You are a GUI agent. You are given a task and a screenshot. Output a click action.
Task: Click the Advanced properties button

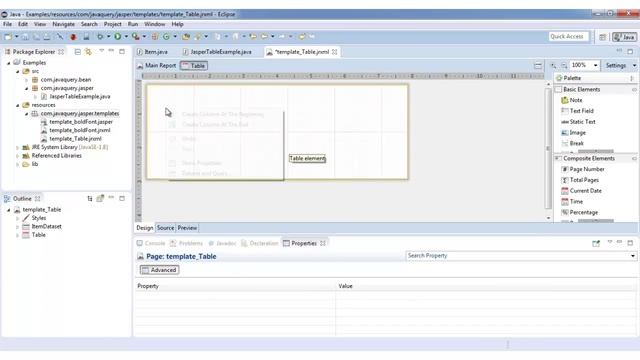point(159,270)
